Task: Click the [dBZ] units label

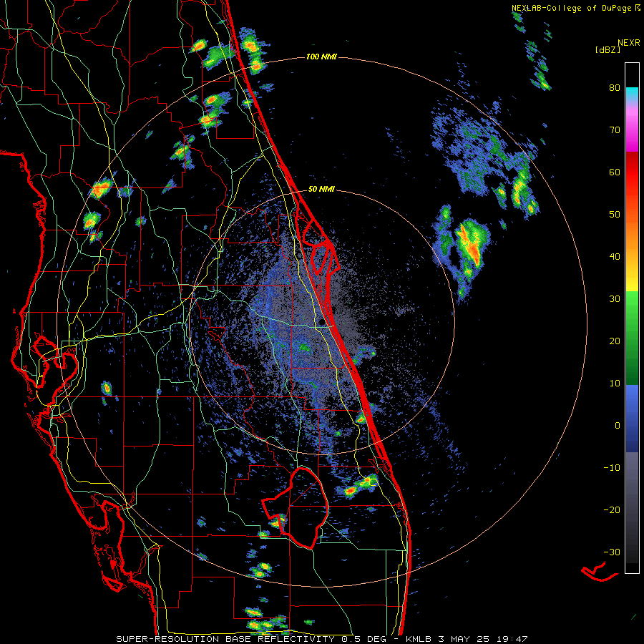Action: point(608,49)
